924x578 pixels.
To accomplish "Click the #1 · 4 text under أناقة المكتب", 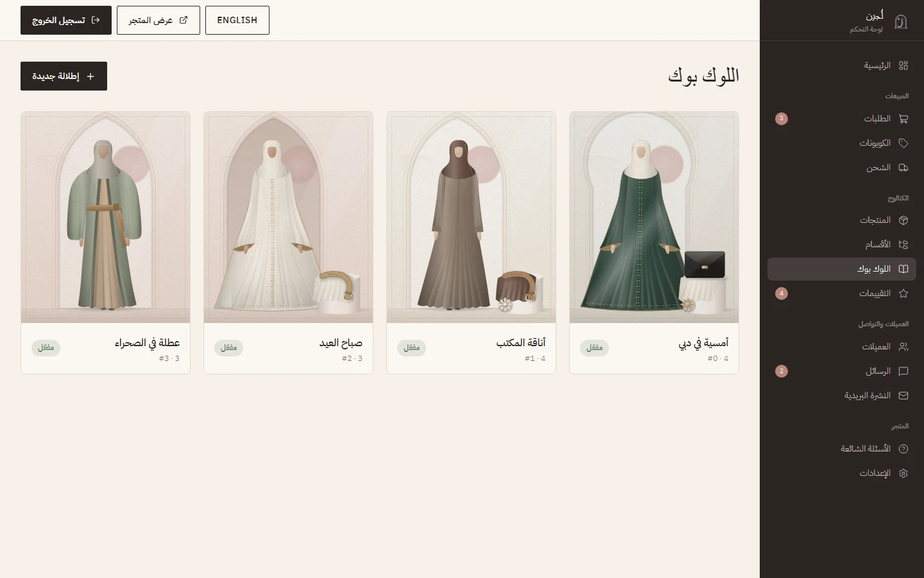I will [x=535, y=358].
